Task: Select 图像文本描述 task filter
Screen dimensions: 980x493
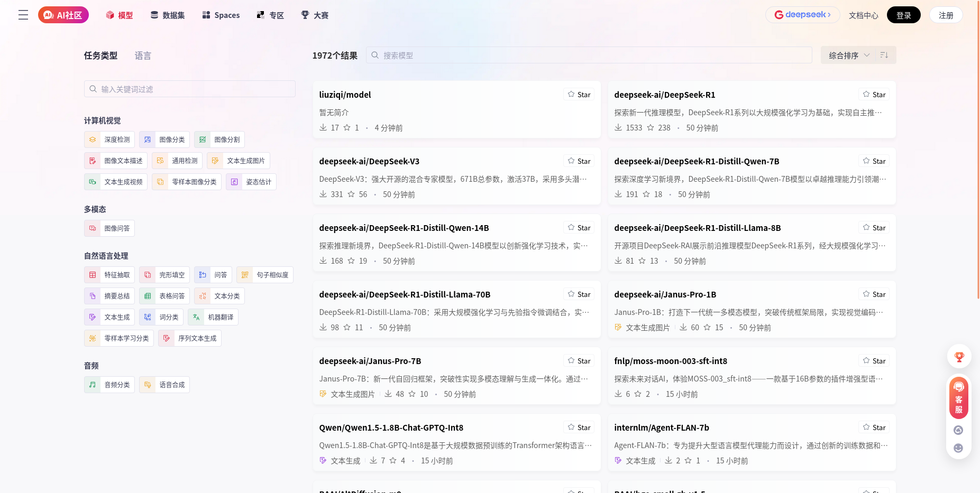Action: pyautogui.click(x=116, y=161)
